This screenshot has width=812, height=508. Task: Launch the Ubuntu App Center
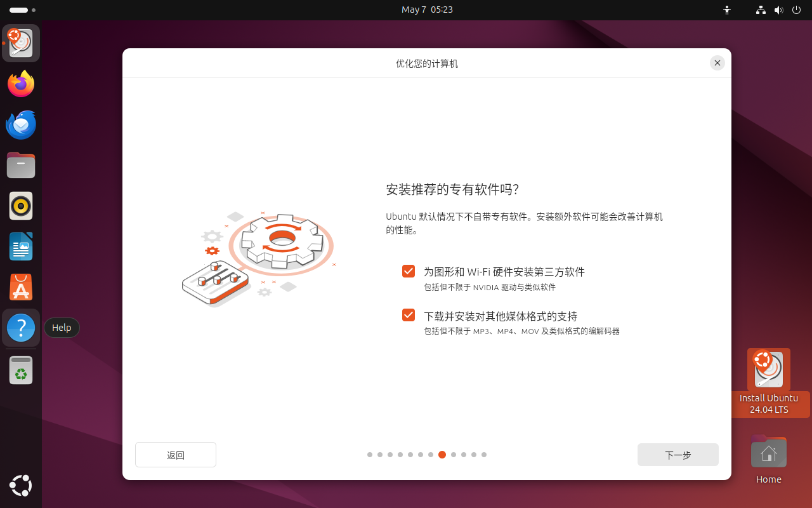[21, 287]
